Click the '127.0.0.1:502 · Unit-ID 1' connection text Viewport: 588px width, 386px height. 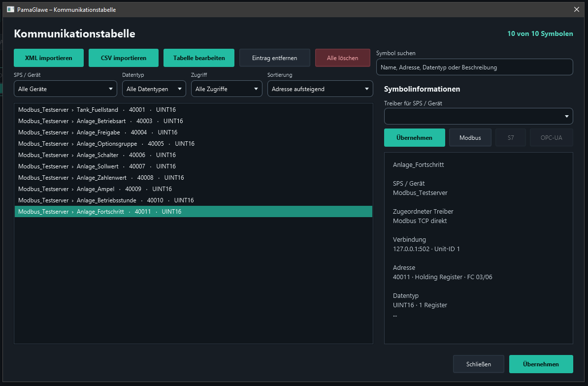[x=426, y=249]
